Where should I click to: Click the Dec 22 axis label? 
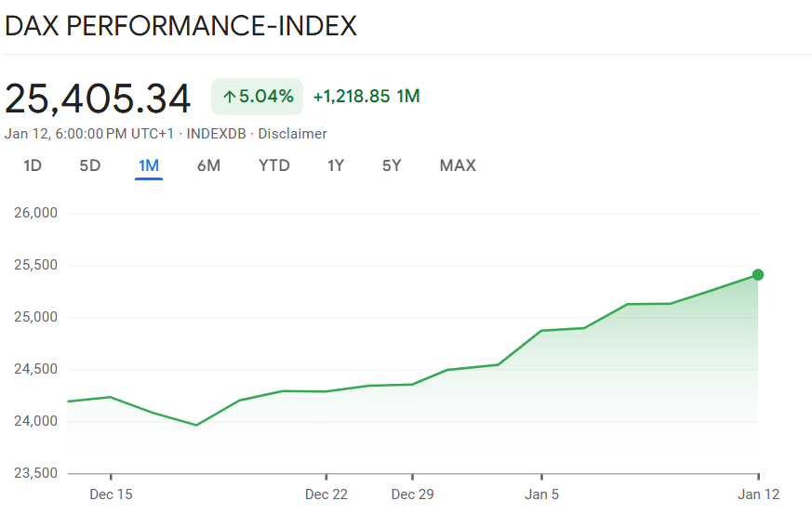[x=326, y=494]
